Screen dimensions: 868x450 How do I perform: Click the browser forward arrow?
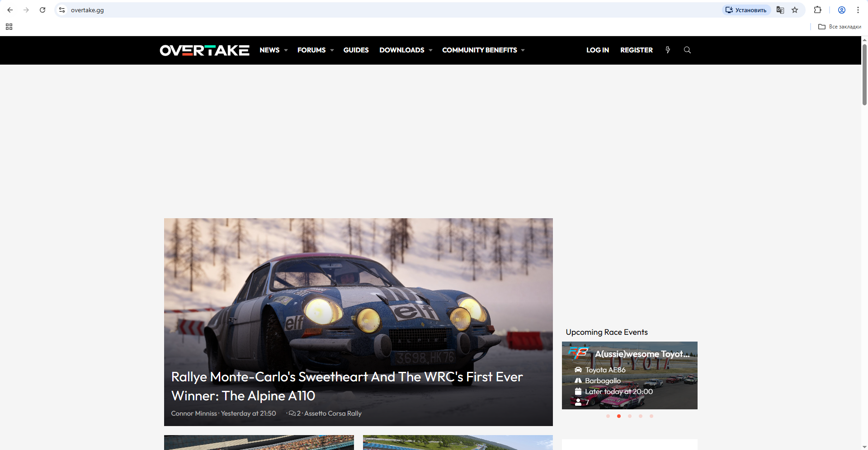26,10
